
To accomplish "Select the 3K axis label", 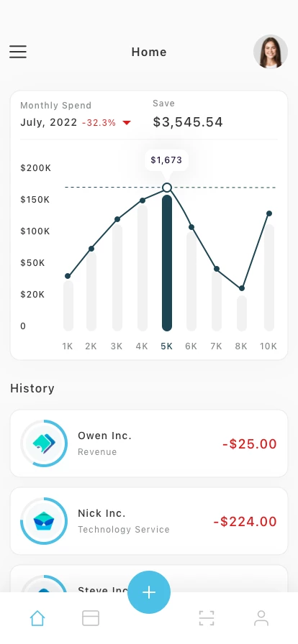I will [x=117, y=346].
